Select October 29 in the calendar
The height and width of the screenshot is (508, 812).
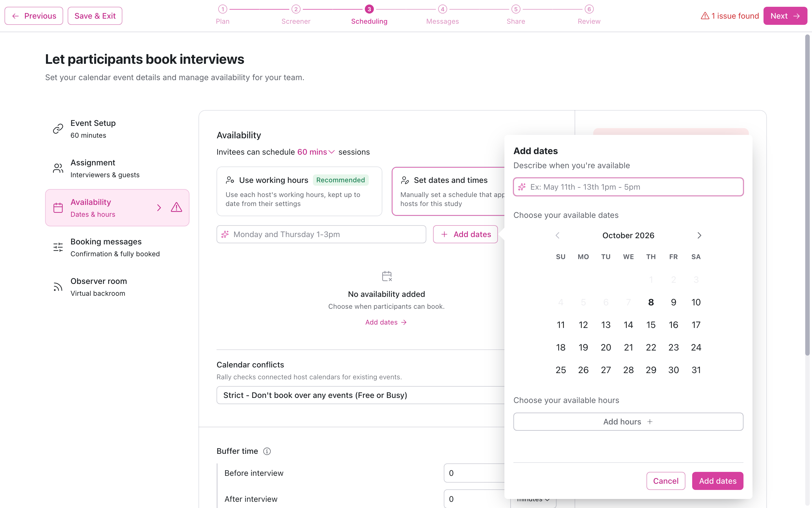pyautogui.click(x=651, y=370)
